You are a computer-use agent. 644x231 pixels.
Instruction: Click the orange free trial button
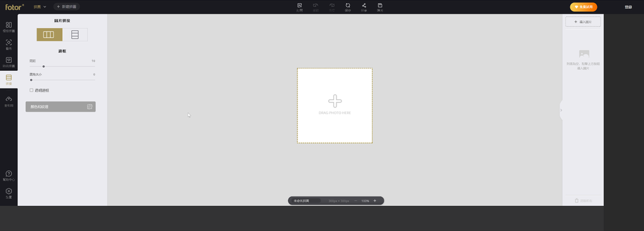coord(583,7)
